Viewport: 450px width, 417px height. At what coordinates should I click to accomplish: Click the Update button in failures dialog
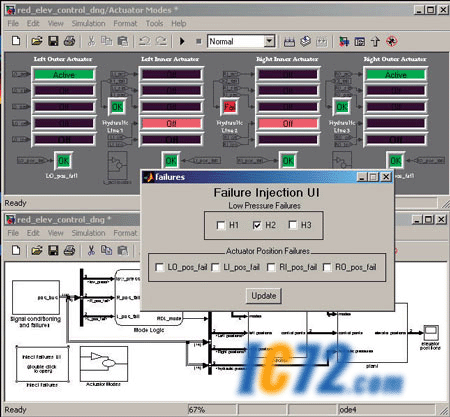point(264,296)
